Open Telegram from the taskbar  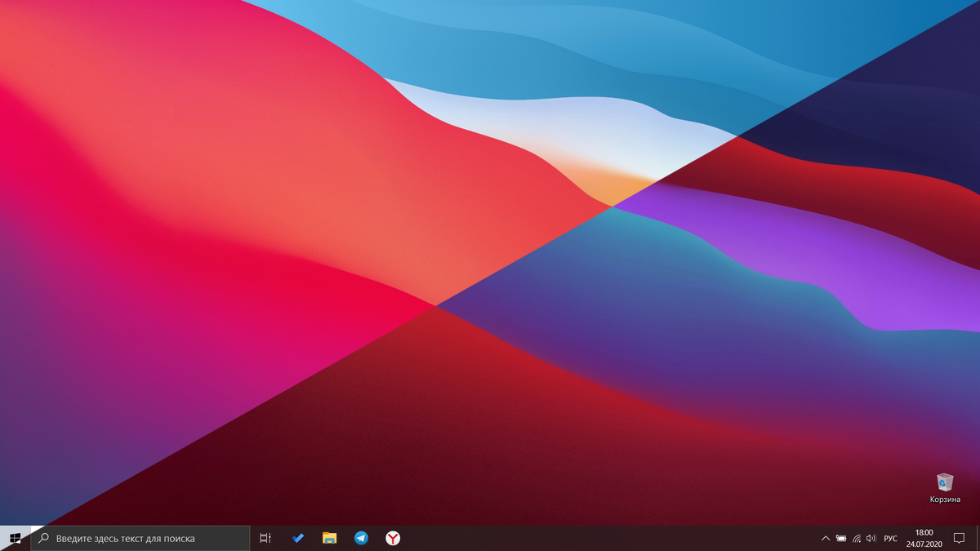(361, 538)
